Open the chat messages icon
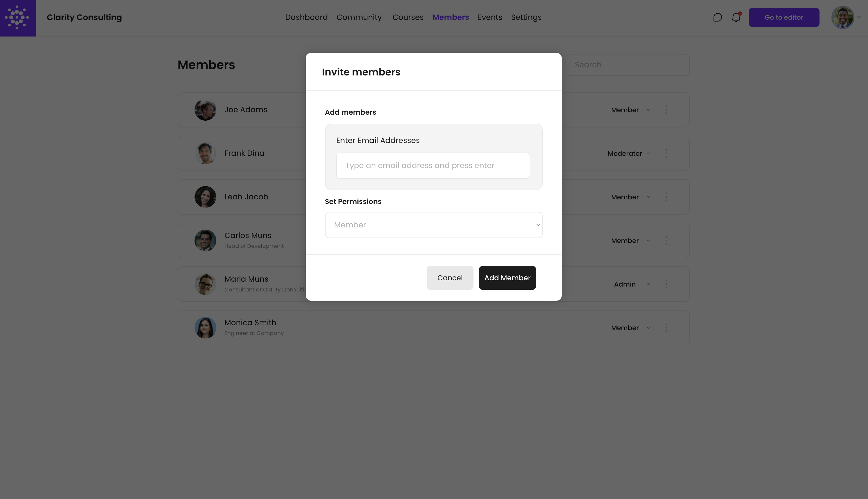 tap(717, 17)
